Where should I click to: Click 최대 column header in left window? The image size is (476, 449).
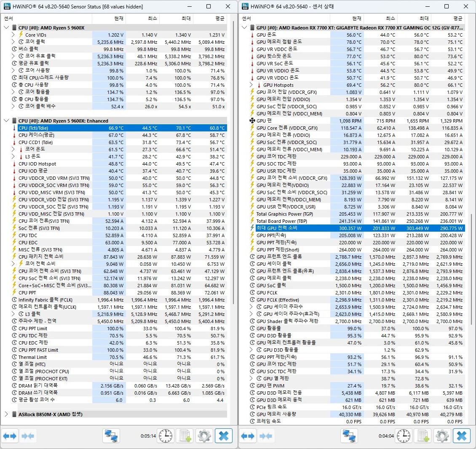176,19
